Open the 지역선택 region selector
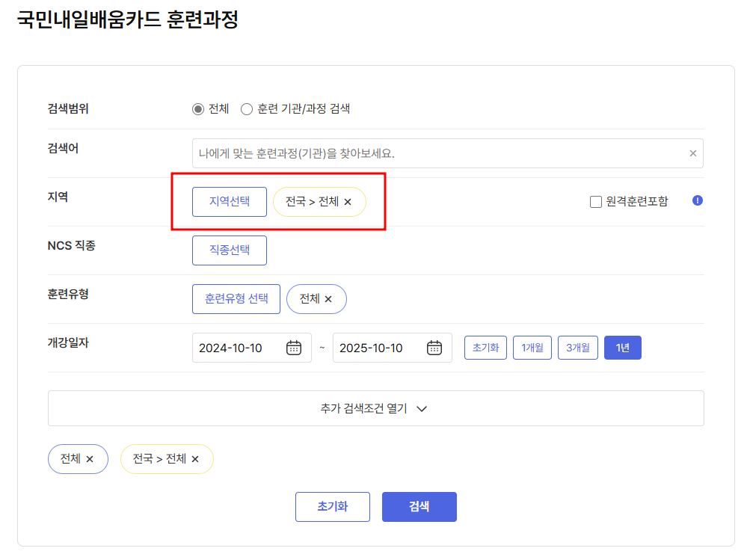This screenshot has height=560, width=753. [229, 201]
